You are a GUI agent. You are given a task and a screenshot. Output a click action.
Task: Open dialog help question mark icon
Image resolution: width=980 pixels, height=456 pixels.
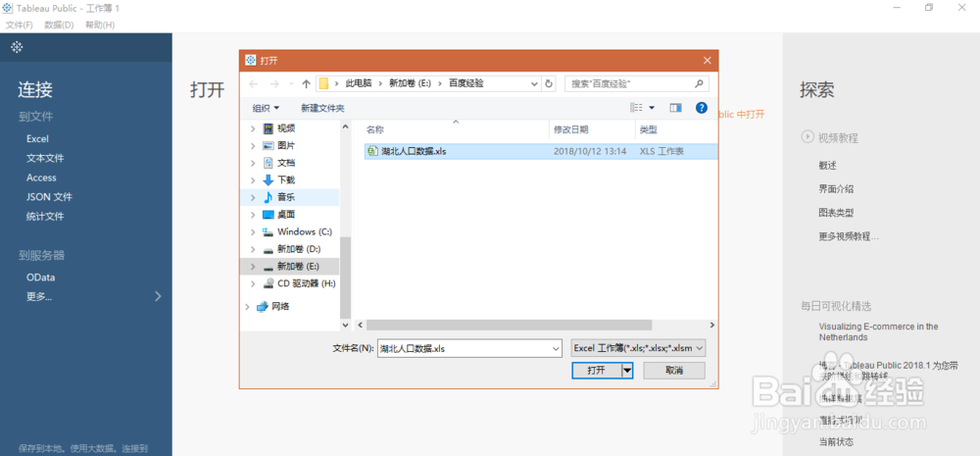[x=702, y=108]
